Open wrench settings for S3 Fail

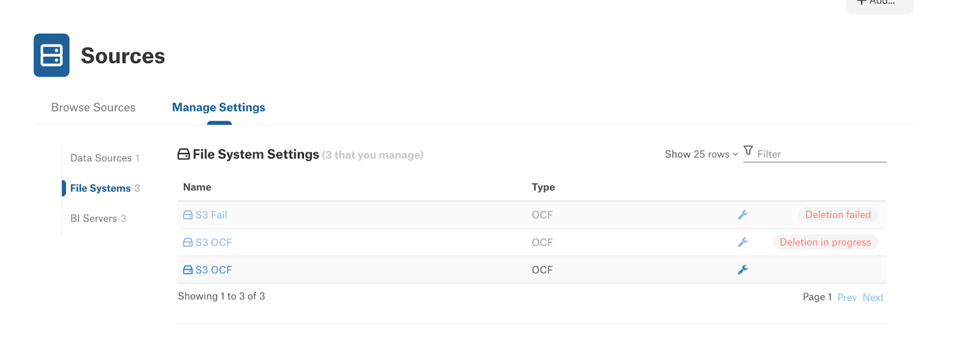[742, 215]
